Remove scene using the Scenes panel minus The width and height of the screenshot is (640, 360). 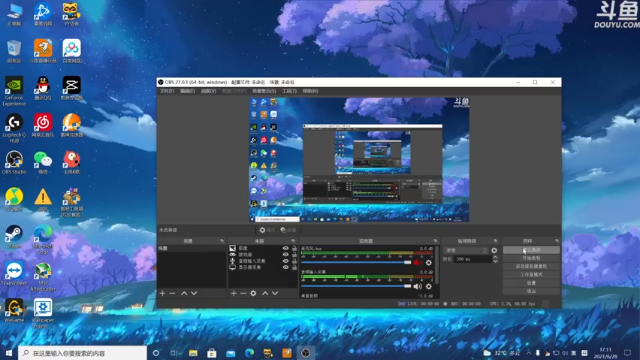[x=172, y=293]
